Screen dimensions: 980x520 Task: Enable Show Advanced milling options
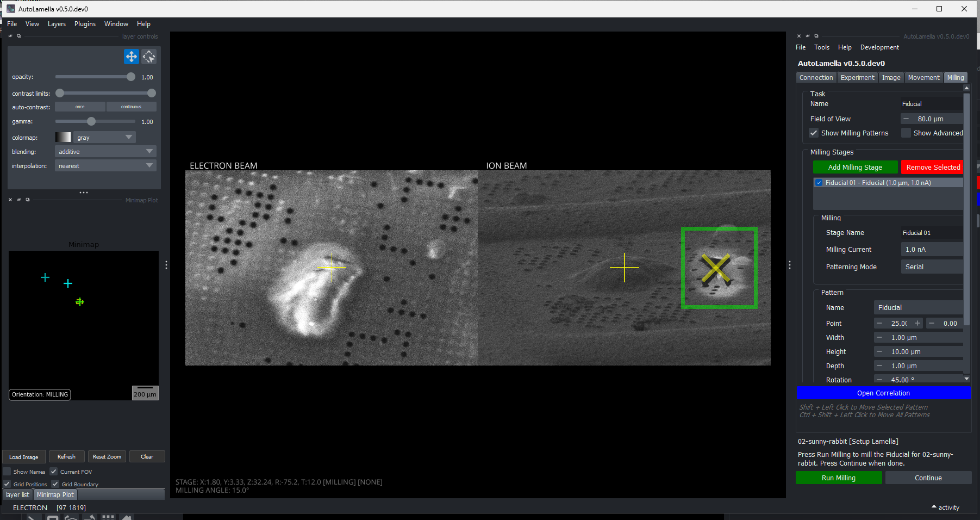(906, 133)
